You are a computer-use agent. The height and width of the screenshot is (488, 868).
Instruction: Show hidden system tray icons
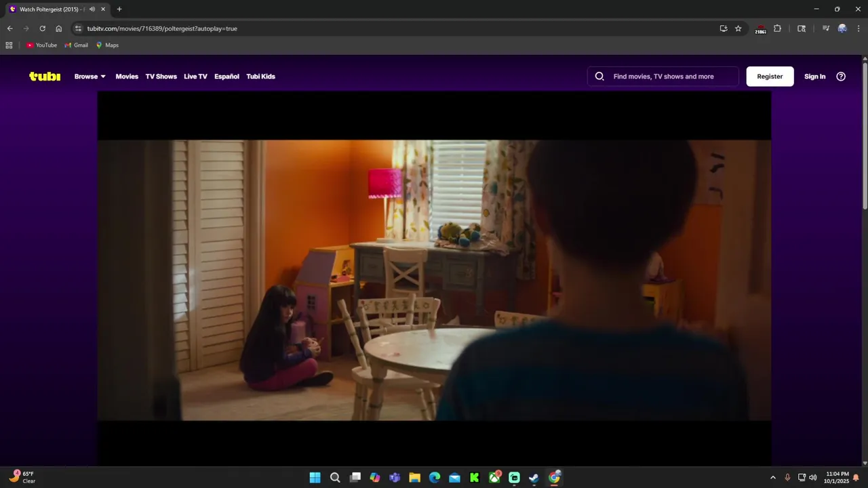point(772,478)
